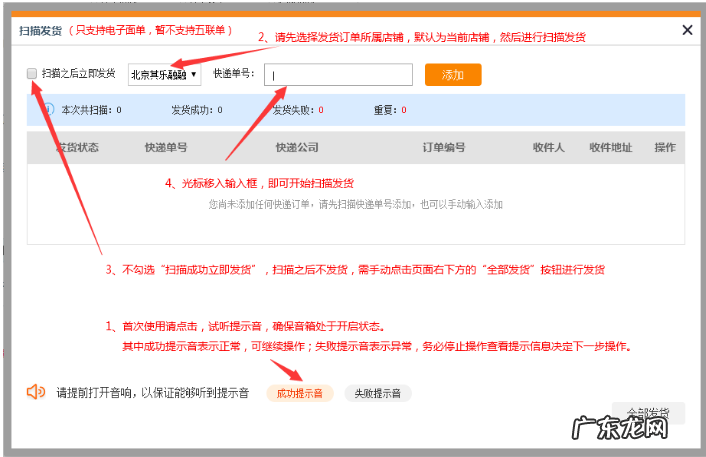
Task: Click the 操作 column header
Action: tap(665, 147)
